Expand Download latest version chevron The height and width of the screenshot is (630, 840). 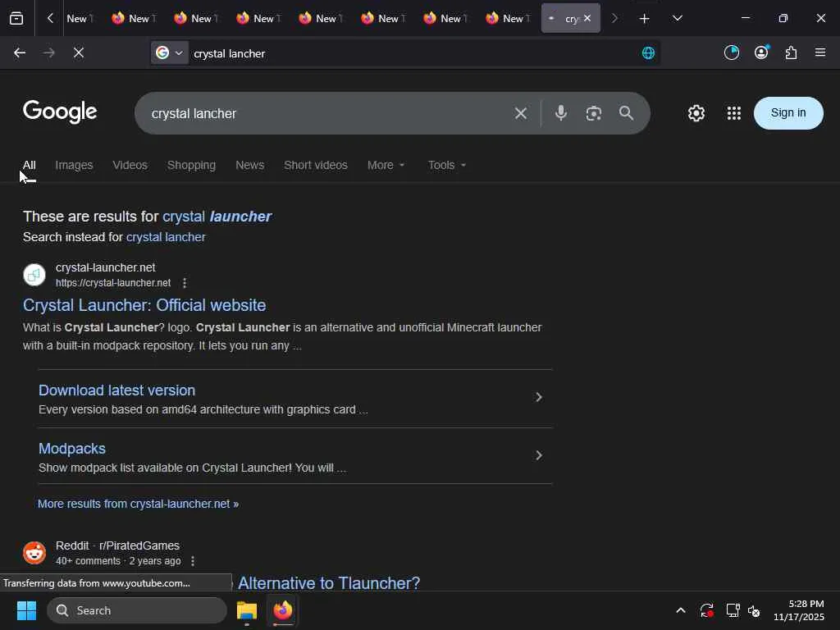point(539,397)
